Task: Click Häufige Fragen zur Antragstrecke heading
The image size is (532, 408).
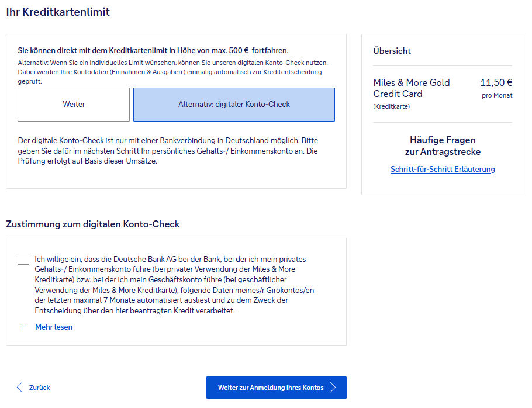Action: coord(443,146)
